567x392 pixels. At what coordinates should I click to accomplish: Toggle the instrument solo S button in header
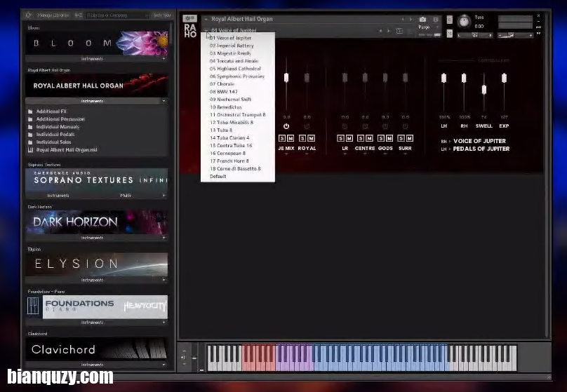tap(450, 19)
